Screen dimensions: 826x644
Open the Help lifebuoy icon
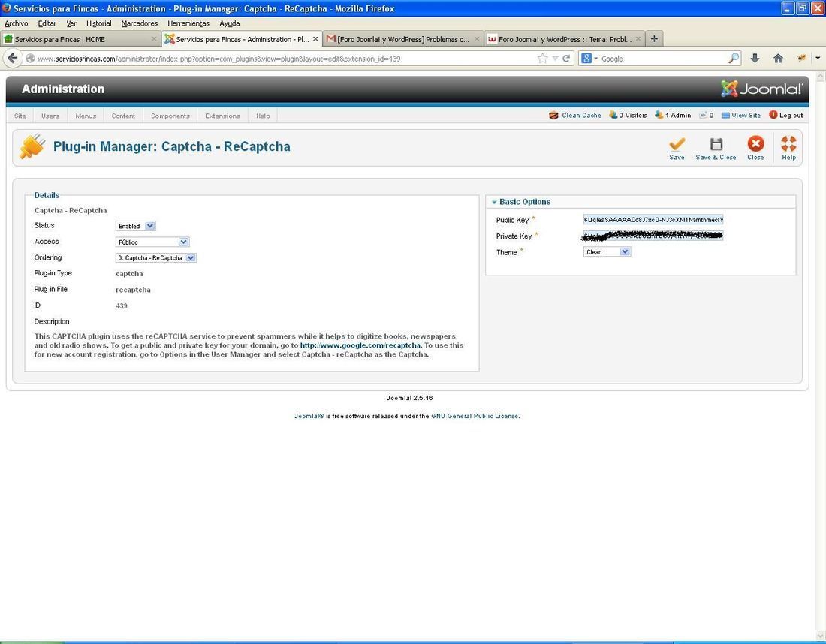point(788,144)
